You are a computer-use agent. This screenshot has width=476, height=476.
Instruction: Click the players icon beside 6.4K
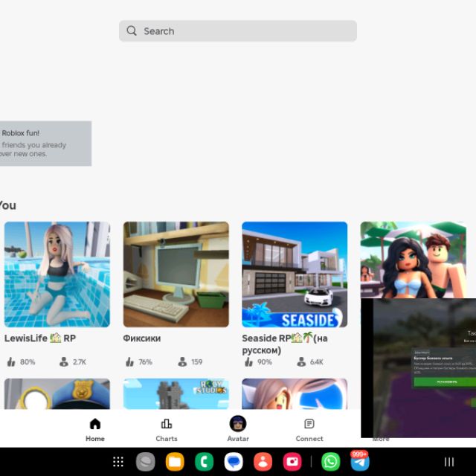tap(301, 361)
